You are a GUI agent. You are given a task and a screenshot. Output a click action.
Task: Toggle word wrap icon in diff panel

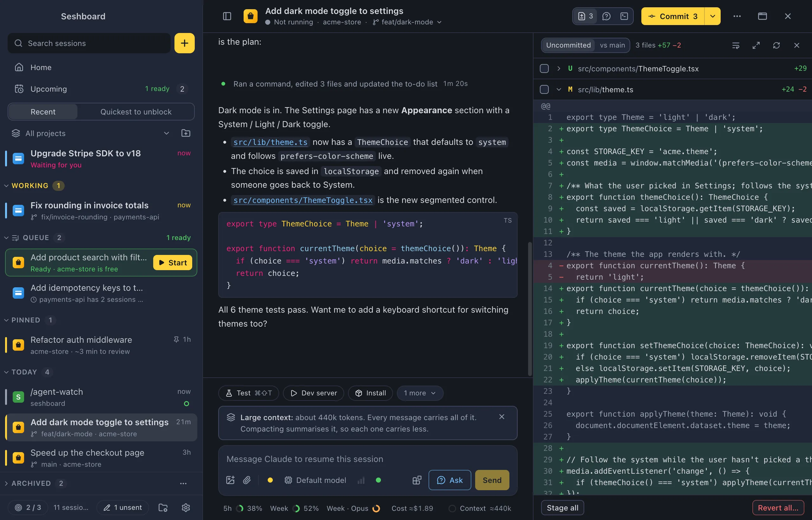click(x=736, y=45)
